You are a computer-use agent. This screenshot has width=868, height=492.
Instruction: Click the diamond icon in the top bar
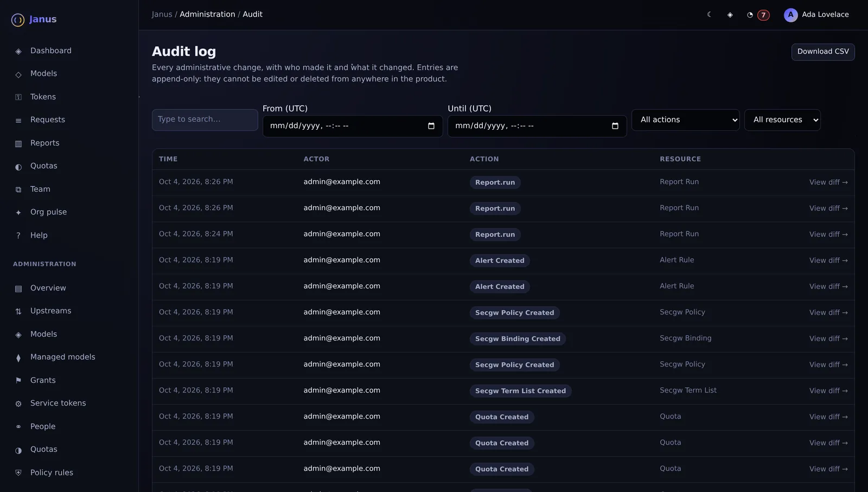(x=730, y=15)
